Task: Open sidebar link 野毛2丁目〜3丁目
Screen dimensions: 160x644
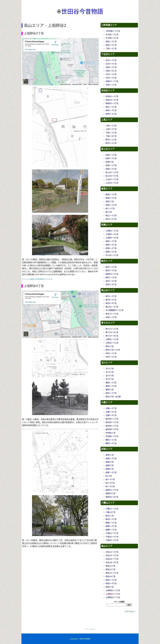Action: 113,350
